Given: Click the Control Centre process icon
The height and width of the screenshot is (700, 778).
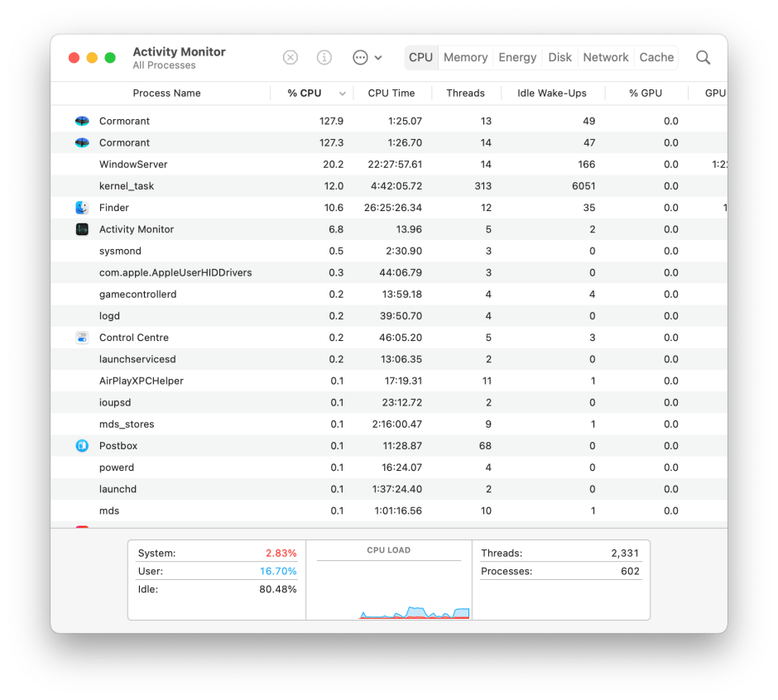Looking at the screenshot, I should pyautogui.click(x=82, y=338).
